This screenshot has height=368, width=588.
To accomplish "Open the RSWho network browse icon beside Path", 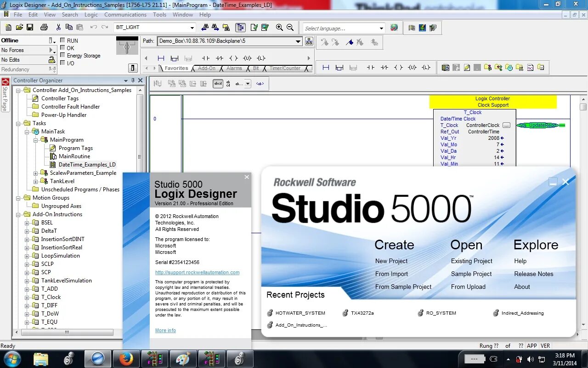I will [x=309, y=41].
